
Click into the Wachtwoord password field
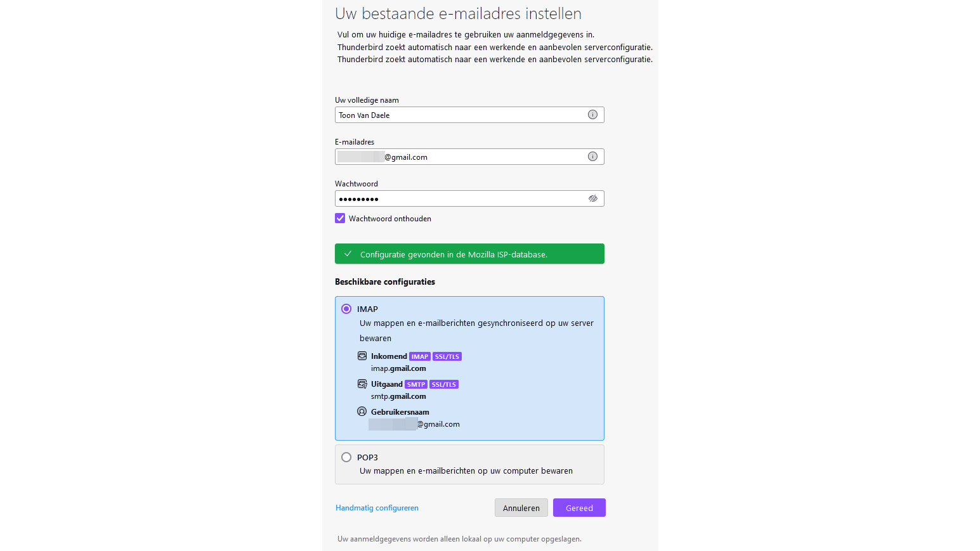(460, 198)
